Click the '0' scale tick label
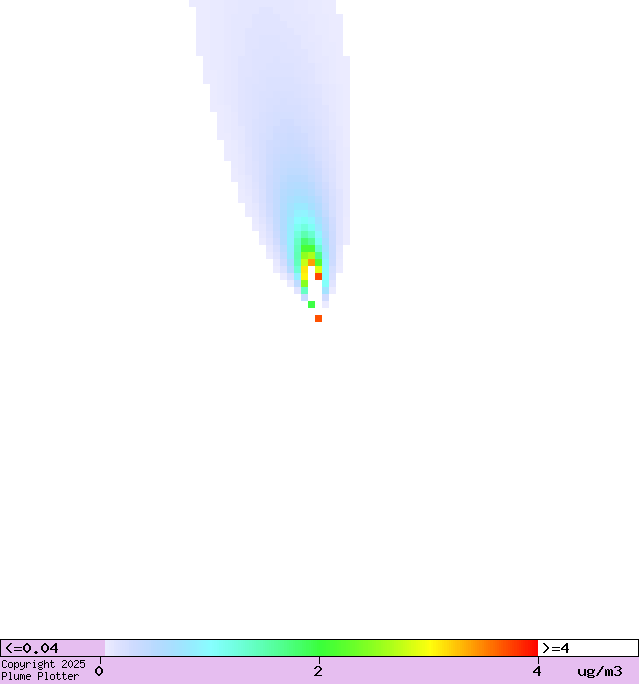This screenshot has height=684, width=639. pos(99,671)
